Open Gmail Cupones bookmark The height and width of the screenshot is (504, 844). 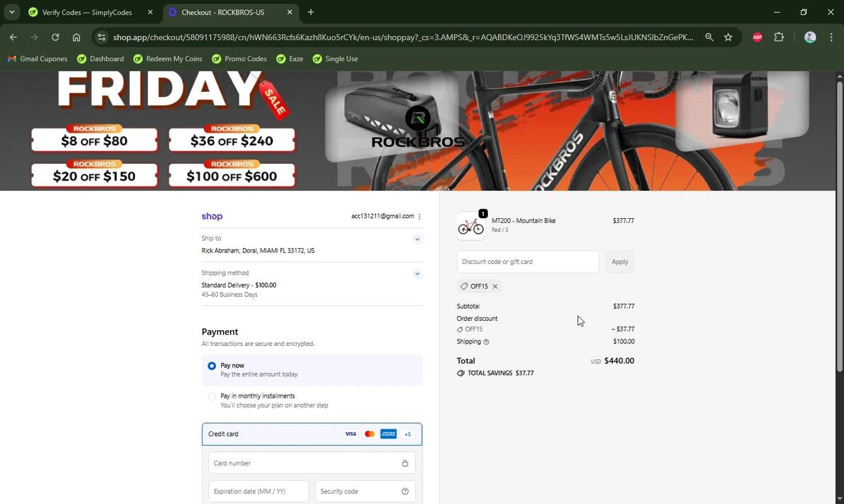[x=37, y=58]
